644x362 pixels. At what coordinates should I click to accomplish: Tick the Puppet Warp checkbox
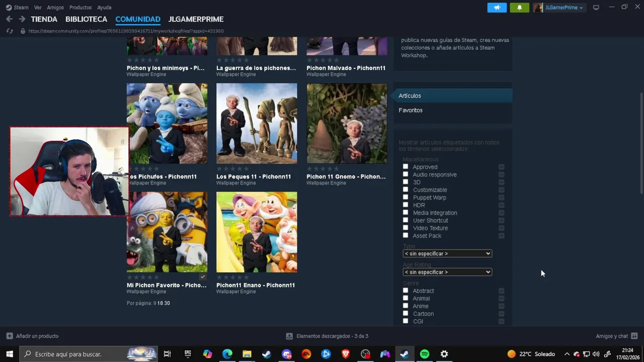point(406,197)
